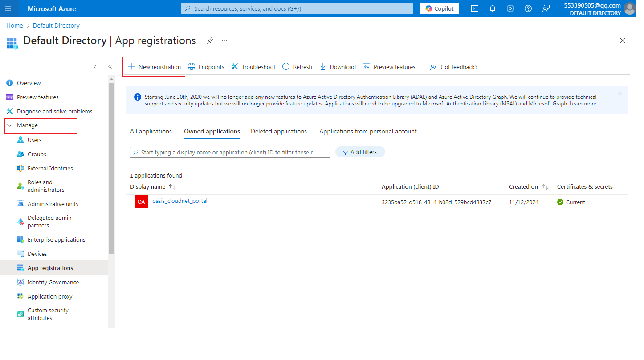Viewport: 644px width, 360px height.
Task: Sort by Display name column arrows
Action: coord(172,187)
